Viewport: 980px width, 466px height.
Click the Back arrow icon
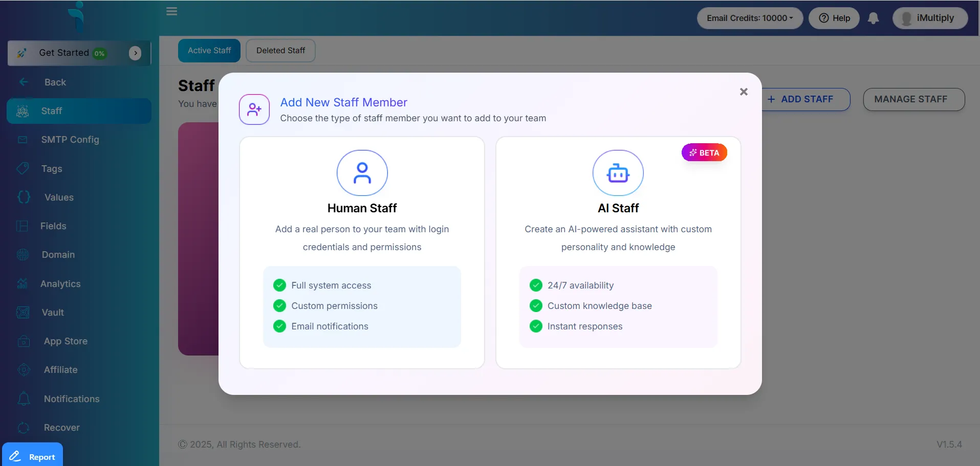(24, 82)
